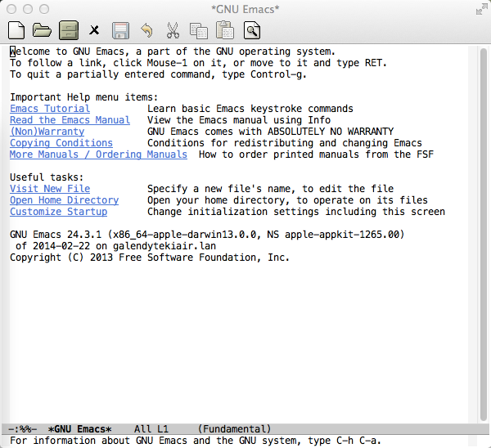Open the Customize Startup link
This screenshot has height=448, width=491.
click(58, 212)
